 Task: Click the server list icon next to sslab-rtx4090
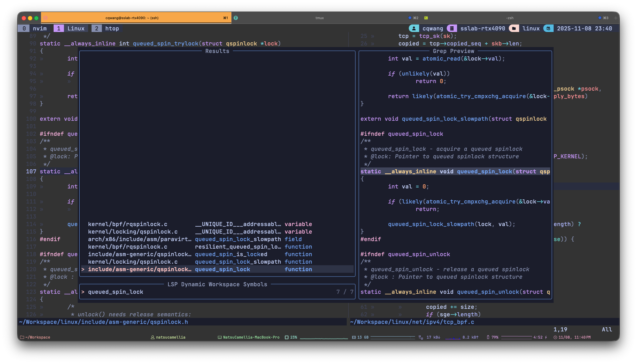click(452, 28)
